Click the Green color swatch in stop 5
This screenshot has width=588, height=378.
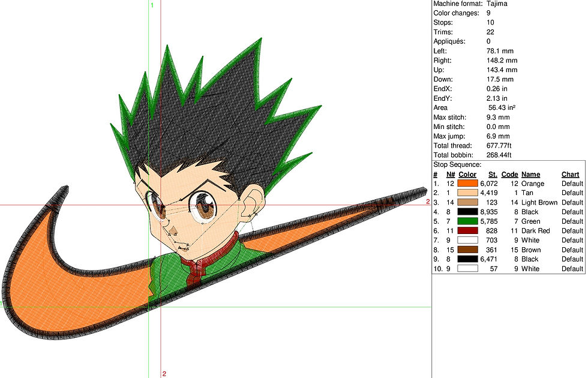click(467, 221)
